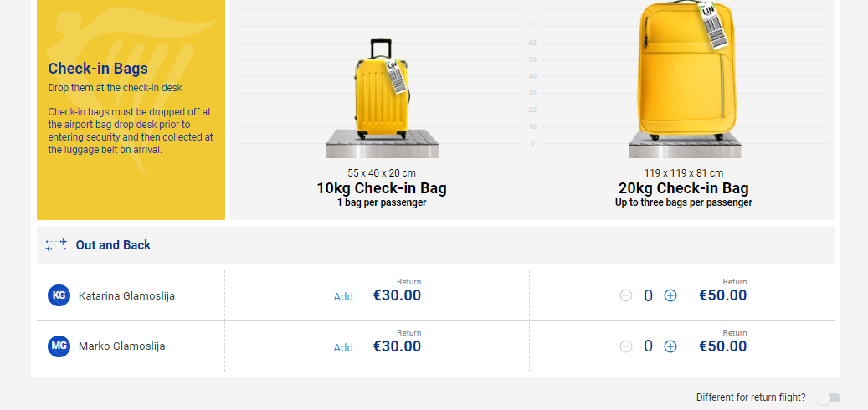868x410 pixels.
Task: Select the MG passenger avatar
Action: pyautogui.click(x=59, y=346)
